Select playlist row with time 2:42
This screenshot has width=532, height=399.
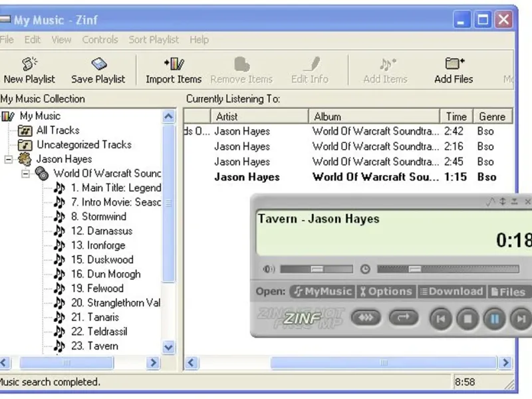click(348, 131)
